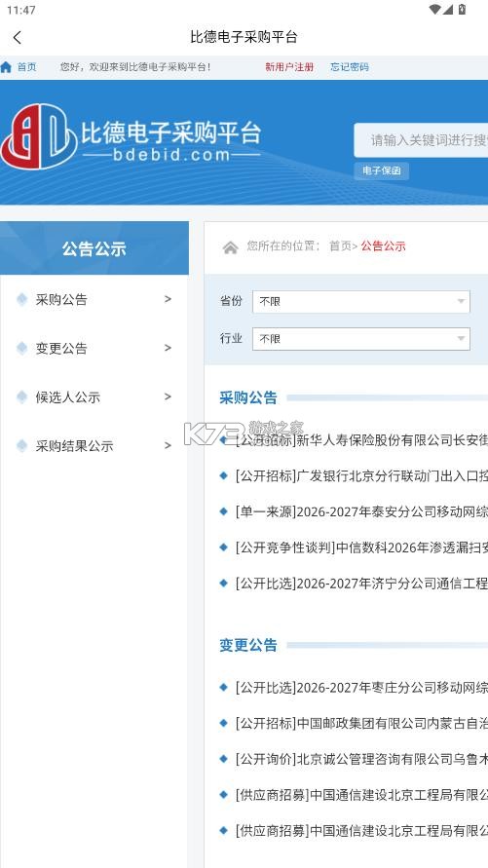Expand the 候选人公示 chevron arrow
488x868 pixels.
(x=168, y=396)
